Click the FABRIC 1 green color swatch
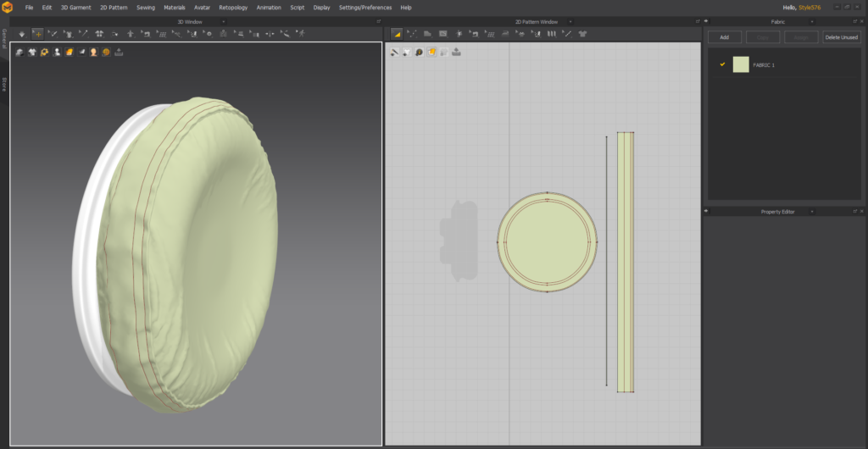The width and height of the screenshot is (868, 449). coord(741,64)
